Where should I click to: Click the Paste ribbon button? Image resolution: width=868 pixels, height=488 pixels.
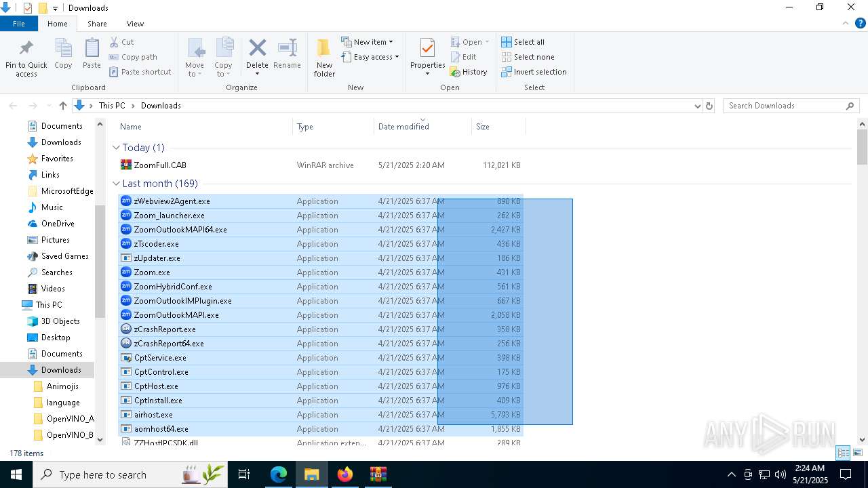[x=92, y=54]
